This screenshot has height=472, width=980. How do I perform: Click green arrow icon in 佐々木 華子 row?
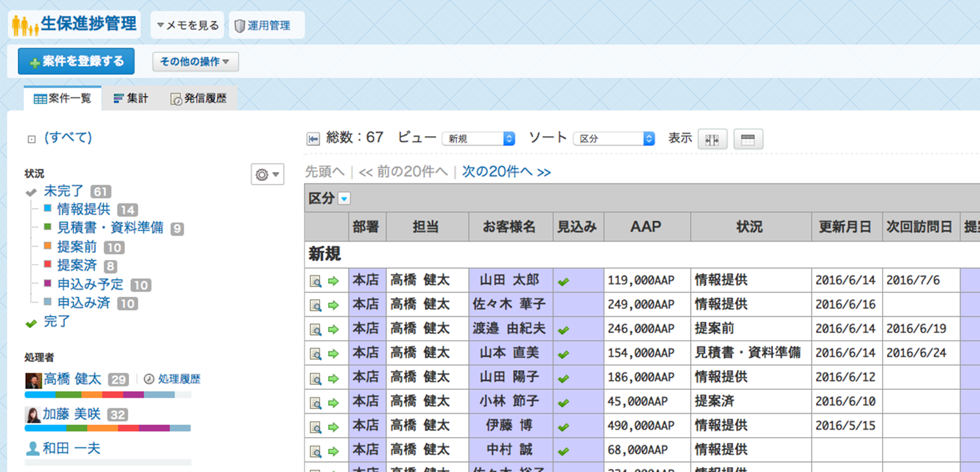333,305
